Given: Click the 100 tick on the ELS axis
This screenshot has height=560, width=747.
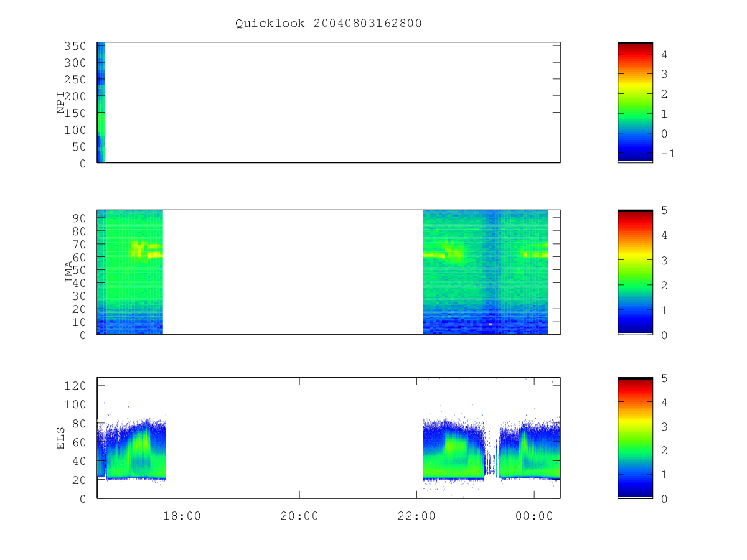Looking at the screenshot, I should [x=74, y=404].
